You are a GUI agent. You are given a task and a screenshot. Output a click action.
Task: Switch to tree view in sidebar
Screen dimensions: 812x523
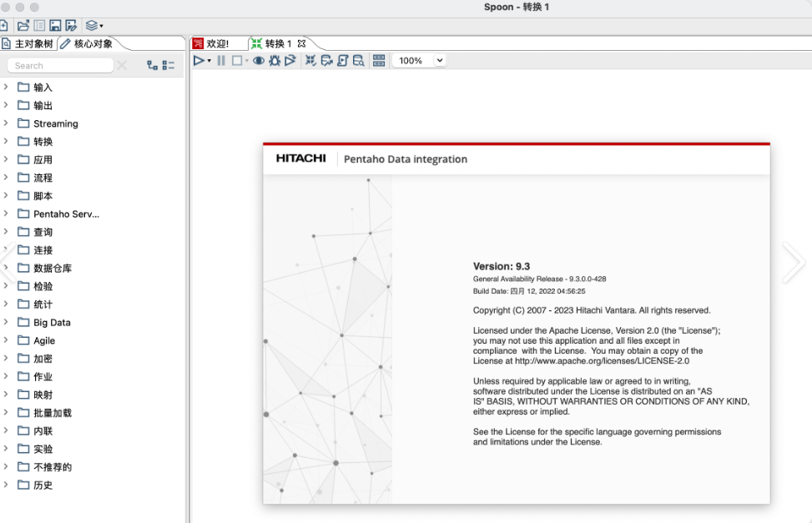pos(152,65)
